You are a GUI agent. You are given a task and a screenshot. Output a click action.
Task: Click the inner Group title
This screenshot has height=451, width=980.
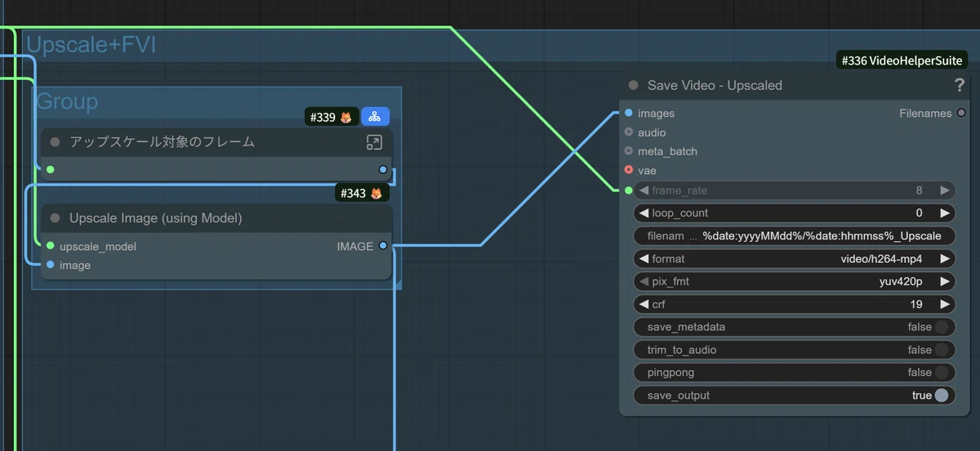point(67,101)
